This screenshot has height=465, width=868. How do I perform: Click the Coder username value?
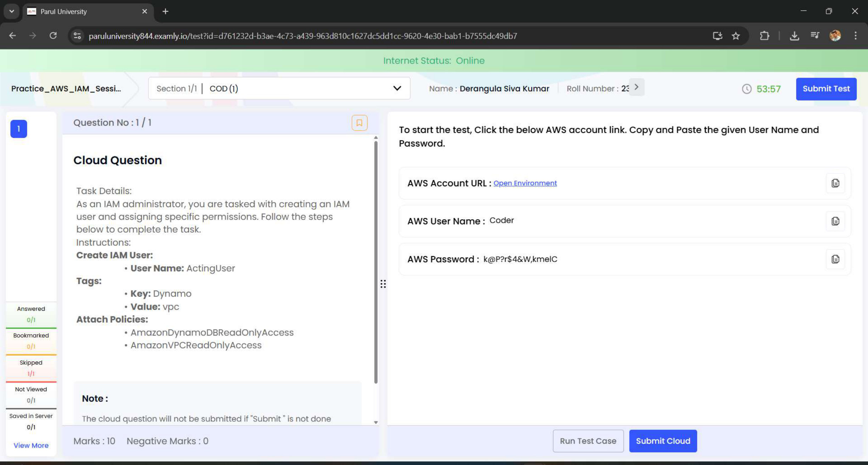coord(502,220)
